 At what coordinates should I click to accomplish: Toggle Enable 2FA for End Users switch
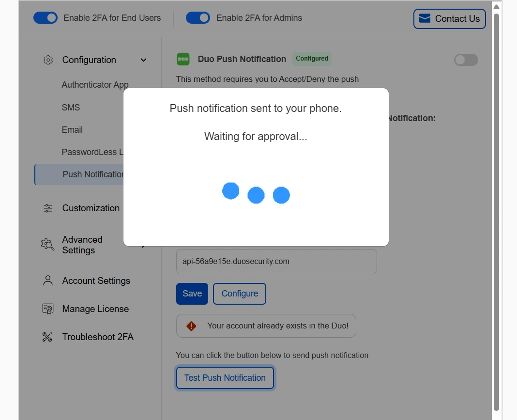pyautogui.click(x=46, y=18)
